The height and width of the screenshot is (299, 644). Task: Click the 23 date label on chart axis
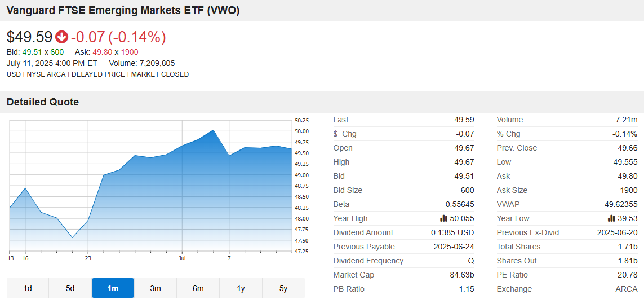(x=88, y=258)
